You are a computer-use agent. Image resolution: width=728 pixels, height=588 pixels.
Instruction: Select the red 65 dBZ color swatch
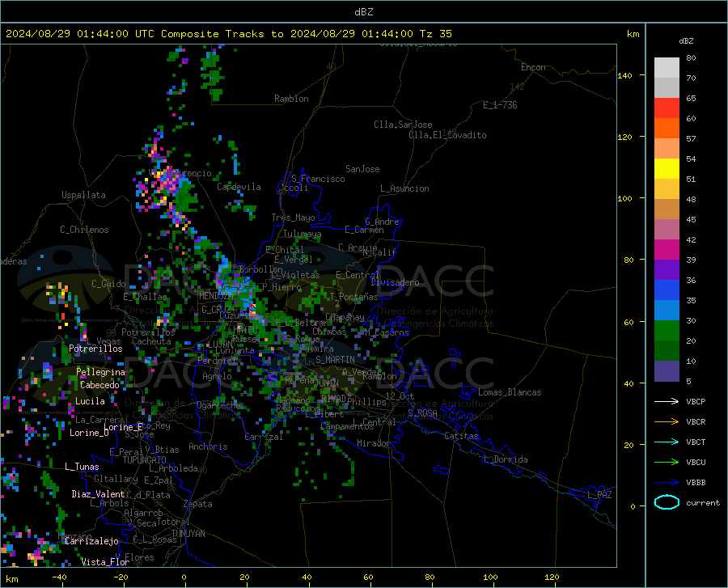667,108
